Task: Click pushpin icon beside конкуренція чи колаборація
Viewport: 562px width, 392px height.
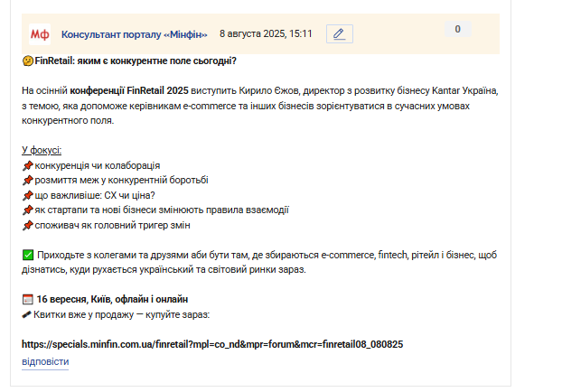Action: coord(28,165)
